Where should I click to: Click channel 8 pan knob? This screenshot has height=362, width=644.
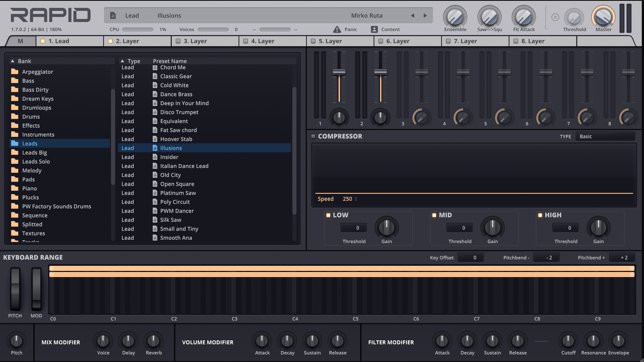coord(629,117)
